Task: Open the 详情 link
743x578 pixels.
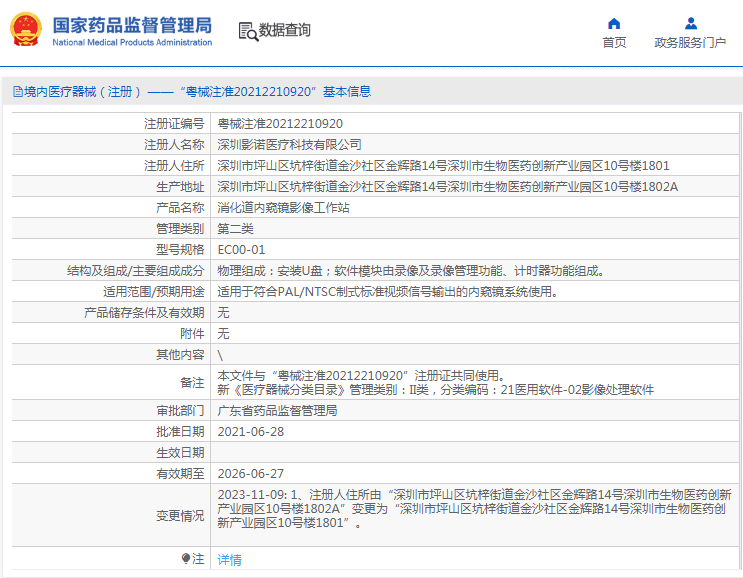Action: [x=229, y=560]
